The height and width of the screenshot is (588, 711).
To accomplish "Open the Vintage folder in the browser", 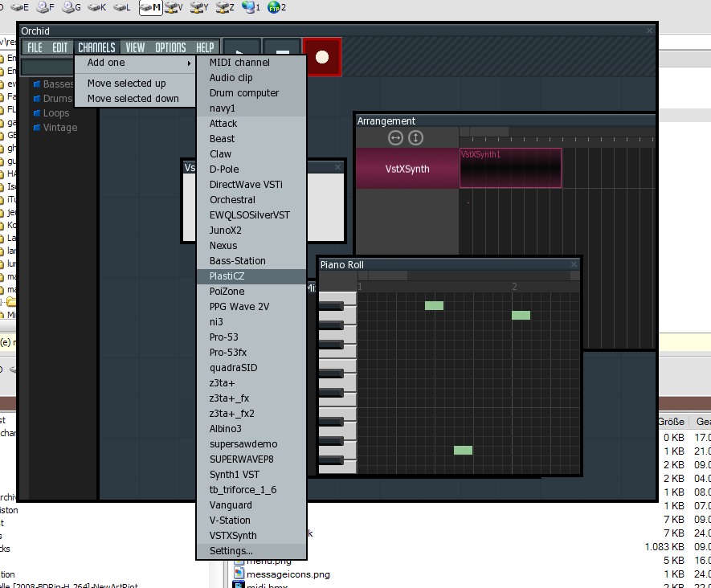I will click(59, 128).
